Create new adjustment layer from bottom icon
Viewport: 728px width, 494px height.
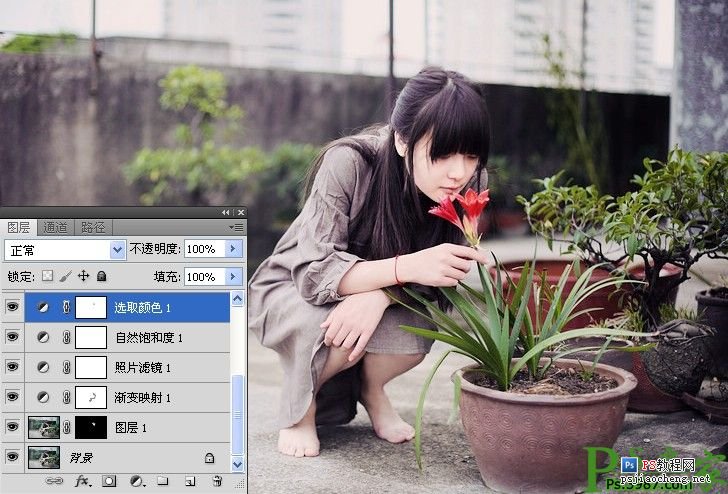pyautogui.click(x=136, y=481)
